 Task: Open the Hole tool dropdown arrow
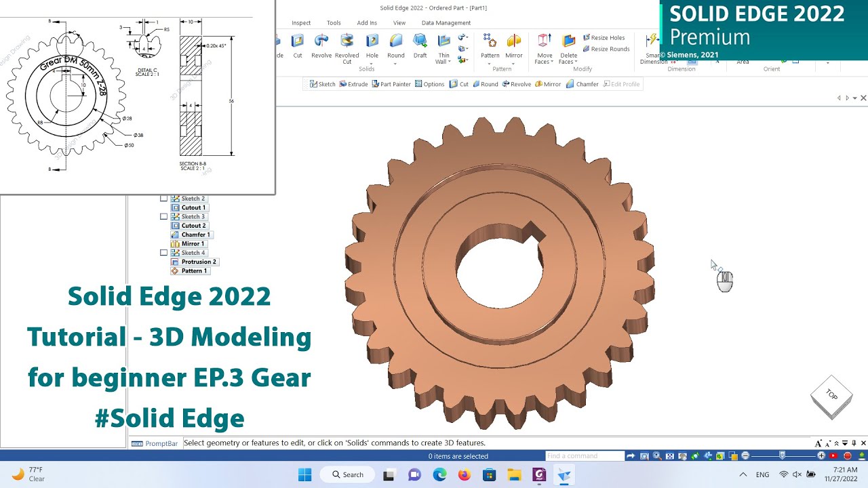(372, 64)
